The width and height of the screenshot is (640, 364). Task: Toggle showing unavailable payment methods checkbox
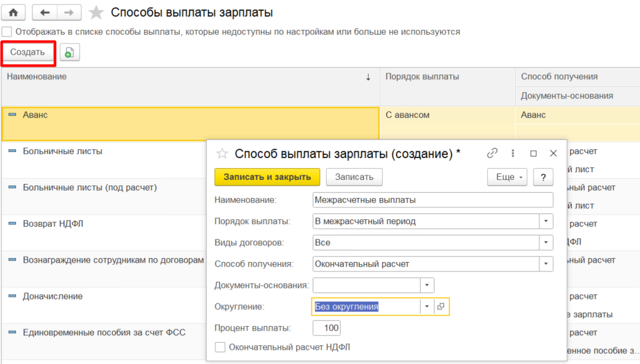(7, 31)
